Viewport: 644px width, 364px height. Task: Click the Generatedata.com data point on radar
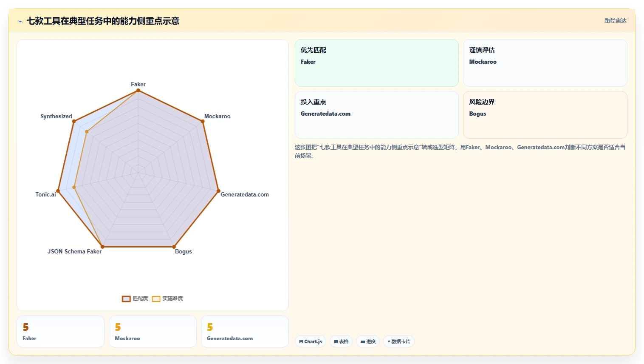(218, 191)
